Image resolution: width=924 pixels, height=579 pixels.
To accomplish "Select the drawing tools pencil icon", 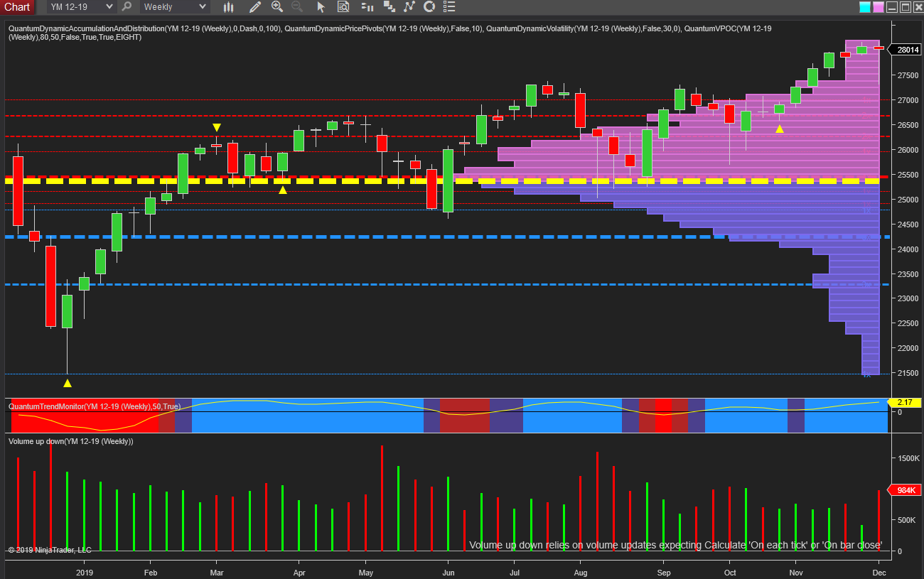I will 254,7.
